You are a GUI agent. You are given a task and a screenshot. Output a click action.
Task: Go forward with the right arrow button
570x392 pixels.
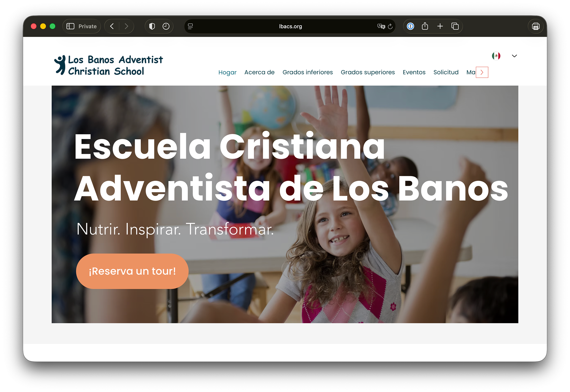(x=126, y=26)
